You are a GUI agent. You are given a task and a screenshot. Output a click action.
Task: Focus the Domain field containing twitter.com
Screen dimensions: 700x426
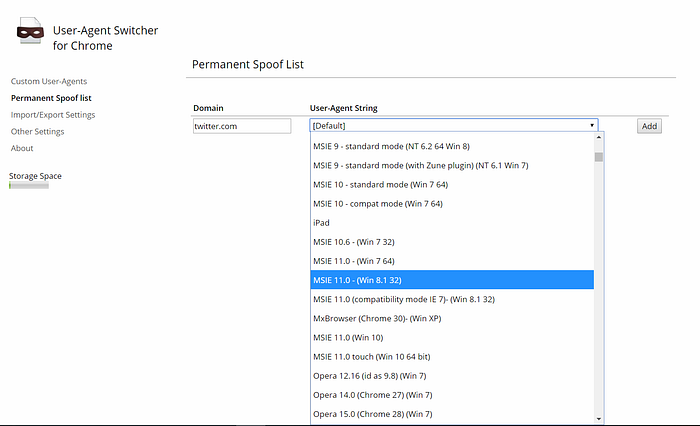[242, 126]
